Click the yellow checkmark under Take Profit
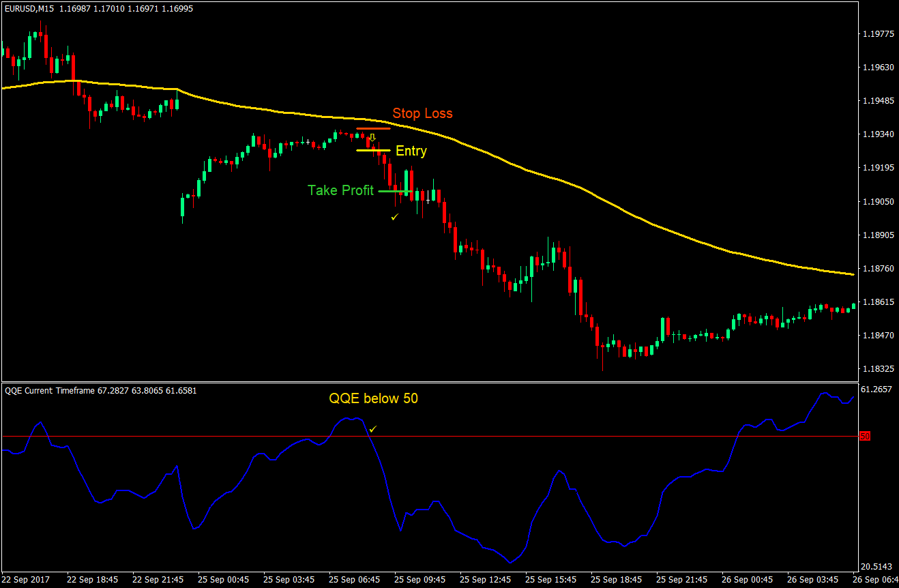Screen dimensions: 899x588 coord(394,218)
